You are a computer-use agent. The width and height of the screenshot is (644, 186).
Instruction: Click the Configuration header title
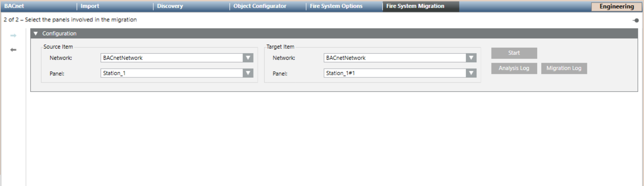60,34
